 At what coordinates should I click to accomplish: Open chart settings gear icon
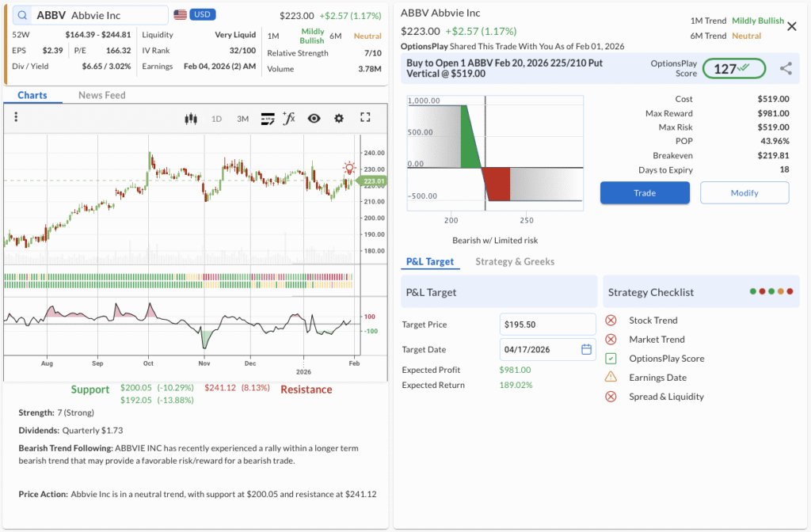pos(339,119)
